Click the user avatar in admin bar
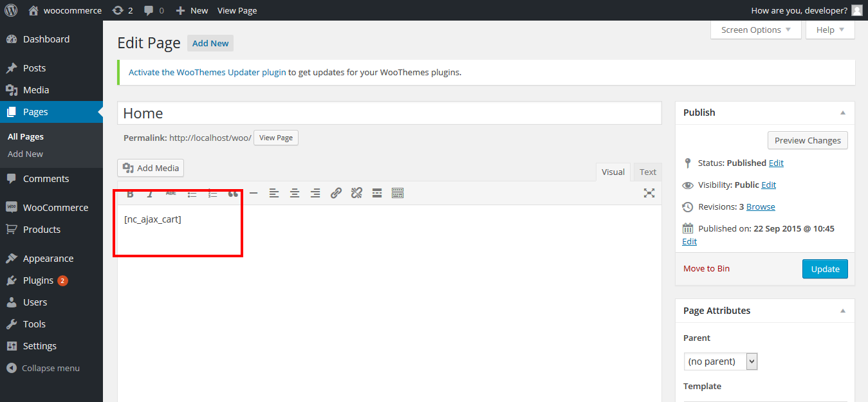Image resolution: width=868 pixels, height=402 pixels. pos(856,10)
